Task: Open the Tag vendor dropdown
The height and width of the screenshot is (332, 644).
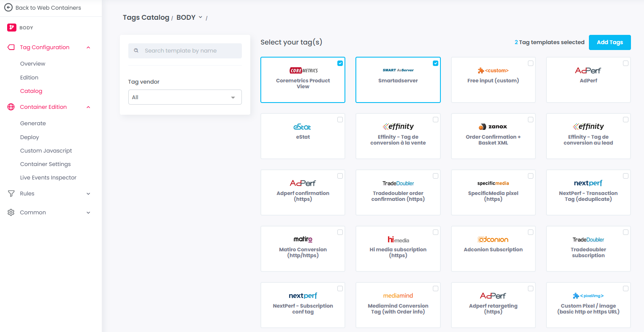Action: (185, 97)
